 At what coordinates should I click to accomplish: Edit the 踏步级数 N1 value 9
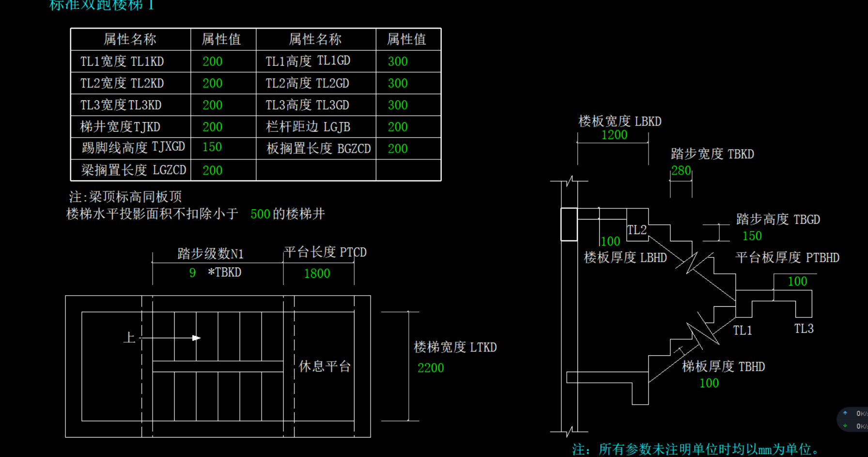[x=192, y=273]
